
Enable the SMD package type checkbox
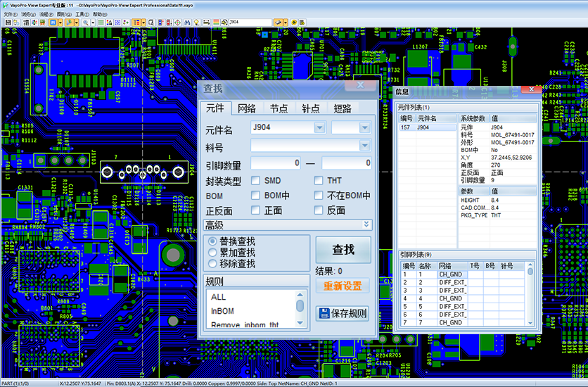(255, 181)
